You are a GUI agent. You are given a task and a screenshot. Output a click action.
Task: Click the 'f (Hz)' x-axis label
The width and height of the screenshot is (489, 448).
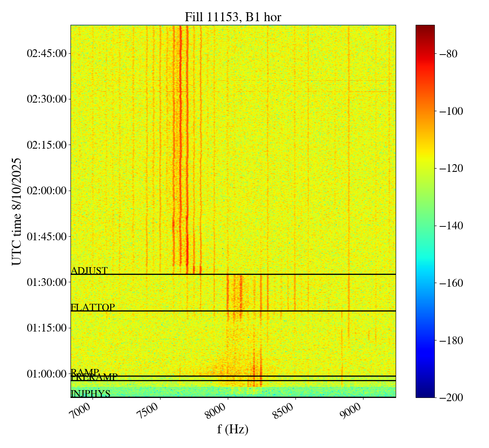click(233, 429)
